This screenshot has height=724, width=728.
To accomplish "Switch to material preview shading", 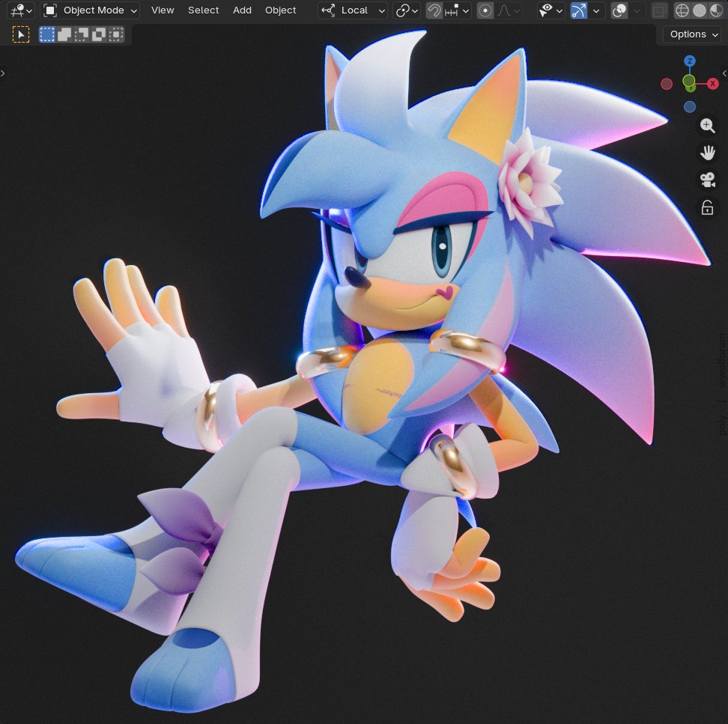I will coord(716,10).
